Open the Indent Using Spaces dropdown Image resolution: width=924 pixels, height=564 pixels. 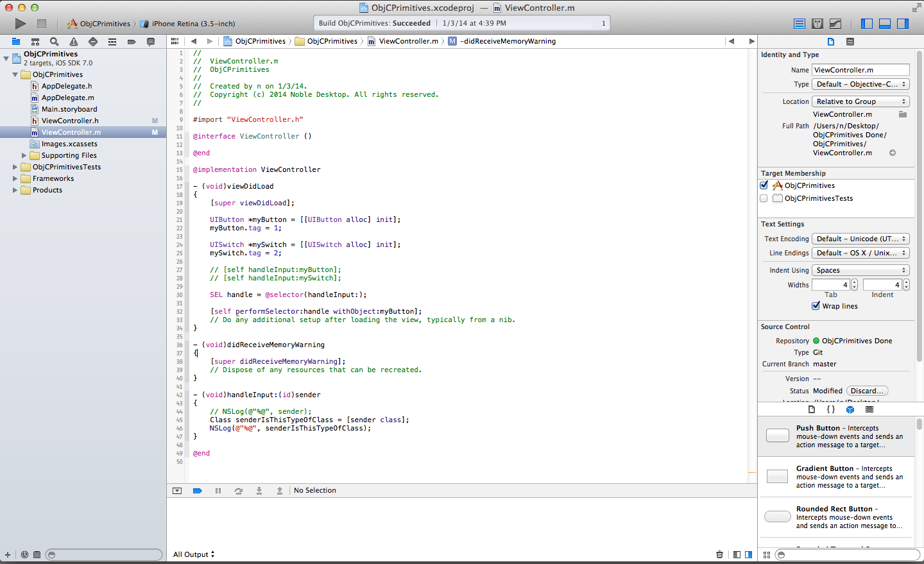pos(861,270)
